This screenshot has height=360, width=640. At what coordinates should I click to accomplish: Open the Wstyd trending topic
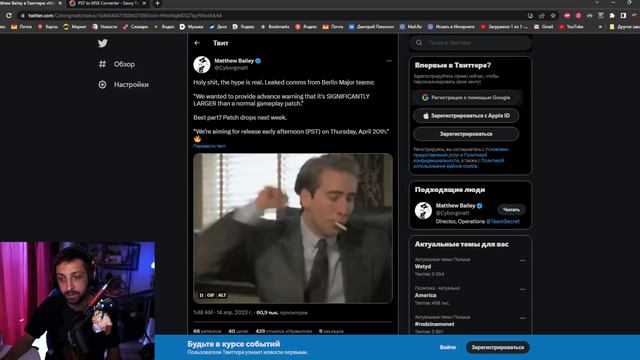423,267
